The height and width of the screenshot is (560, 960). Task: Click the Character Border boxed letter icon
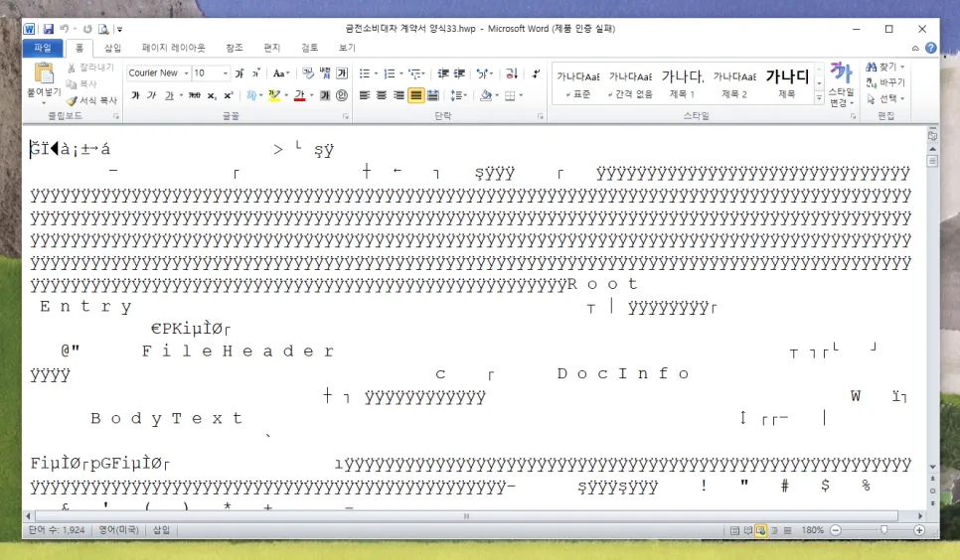pyautogui.click(x=342, y=73)
